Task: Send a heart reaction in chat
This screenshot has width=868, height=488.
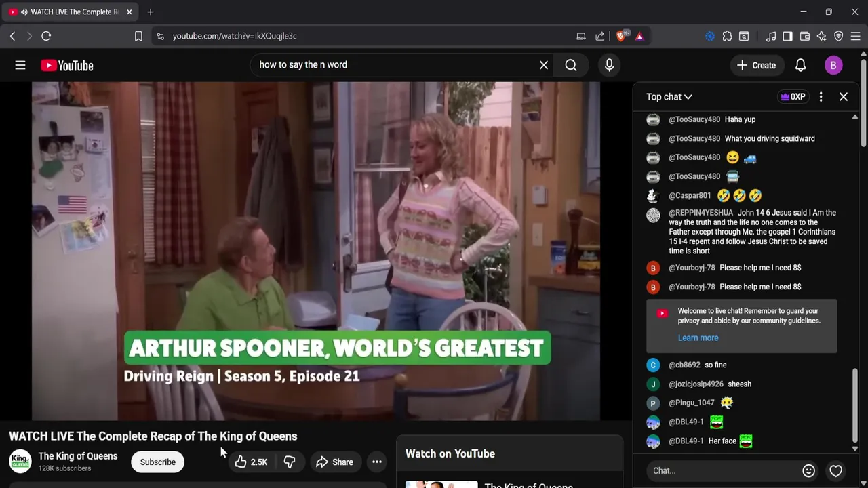Action: pos(835,470)
